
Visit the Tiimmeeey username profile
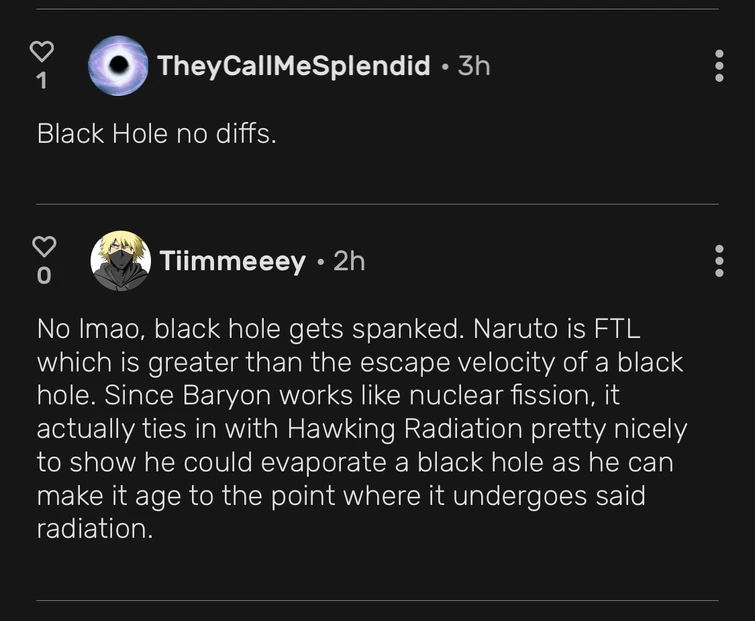232,261
